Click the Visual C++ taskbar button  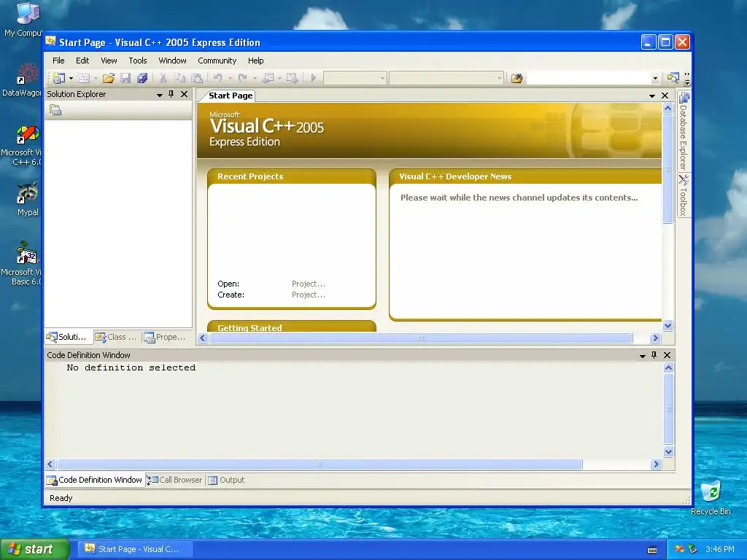tap(134, 549)
